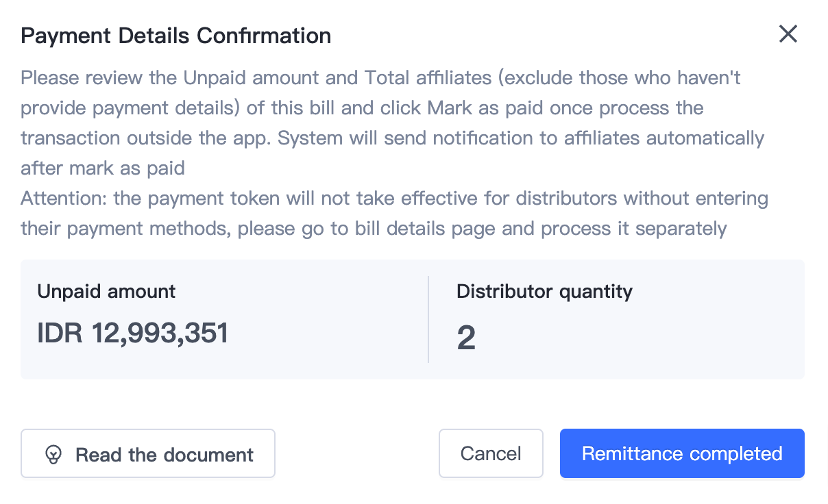This screenshot has height=504, width=828.
Task: Select the Distributor quantity label
Action: coord(544,291)
